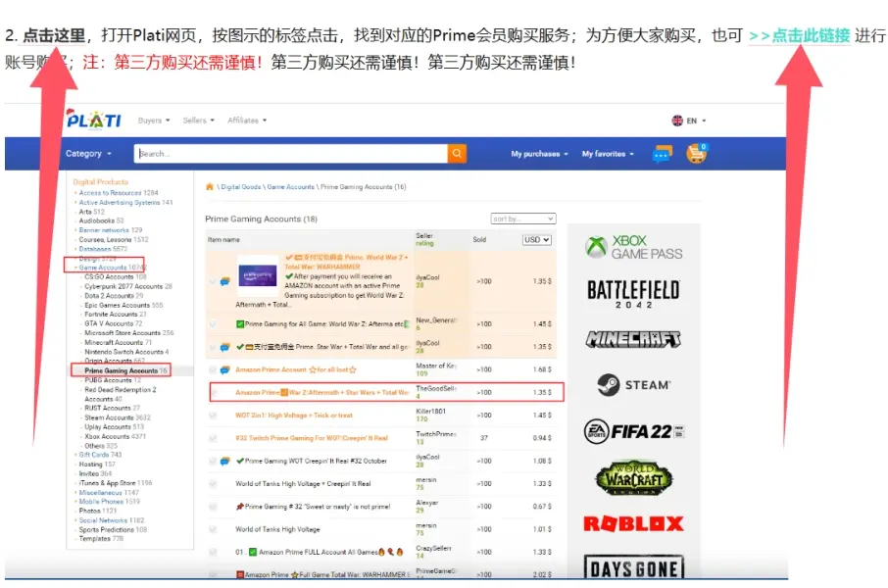Open the Affiliates dropdown menu
Image resolution: width=888 pixels, height=588 pixels.
[247, 121]
